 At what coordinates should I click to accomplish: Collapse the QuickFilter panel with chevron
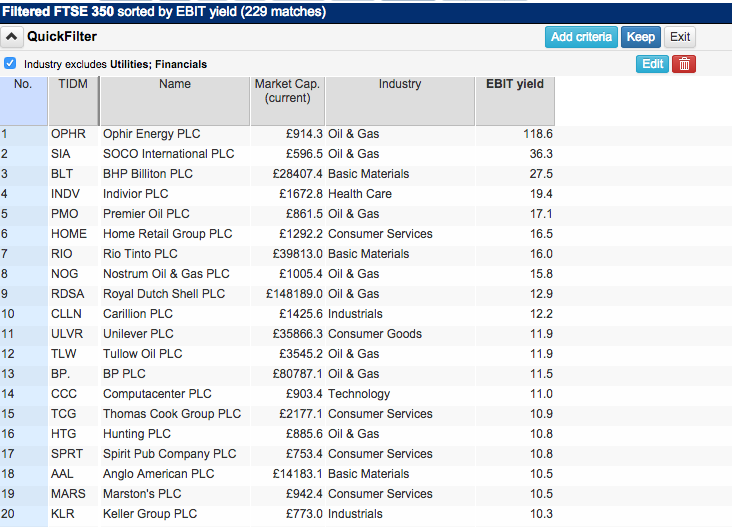tap(12, 37)
